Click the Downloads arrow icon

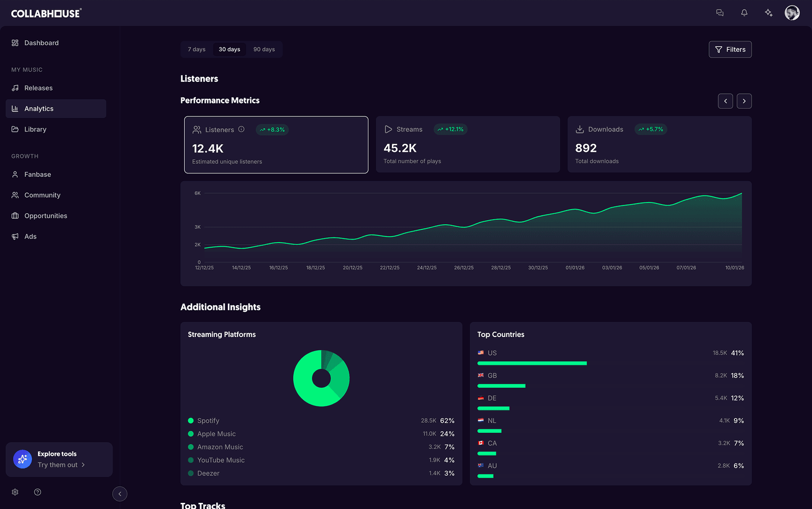(x=580, y=129)
